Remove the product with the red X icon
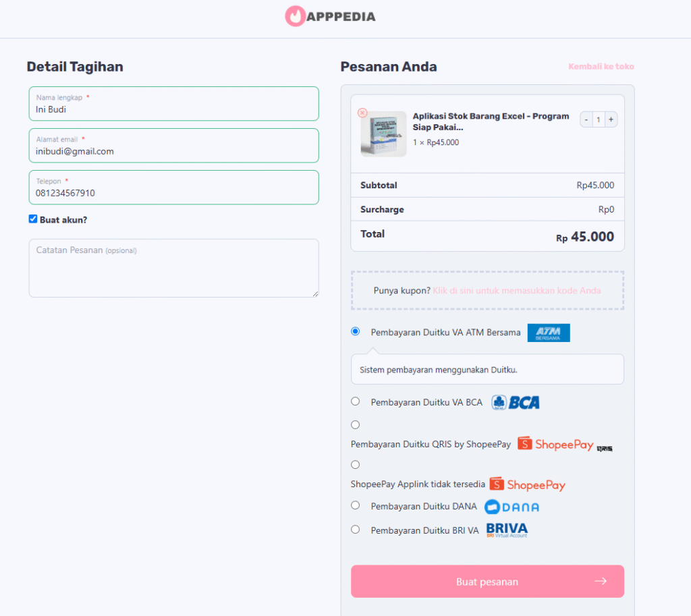This screenshot has height=616, width=691. click(x=362, y=113)
